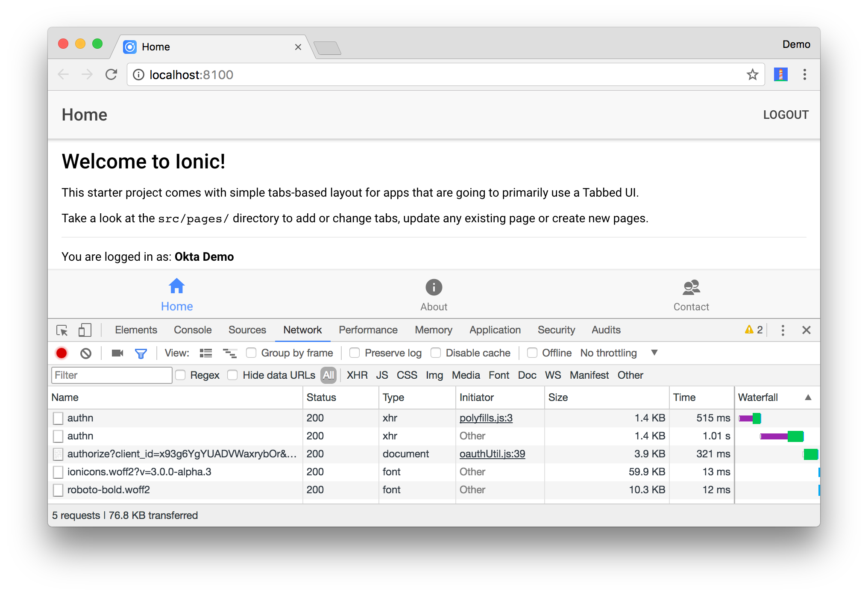Viewport: 868px width, 595px height.
Task: Open the oauthUtil.js:39 initiator link
Action: pos(492,454)
